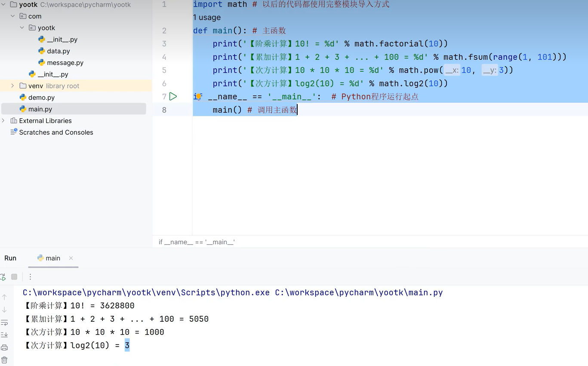Close the main run tab
This screenshot has width=588, height=366.
point(71,258)
